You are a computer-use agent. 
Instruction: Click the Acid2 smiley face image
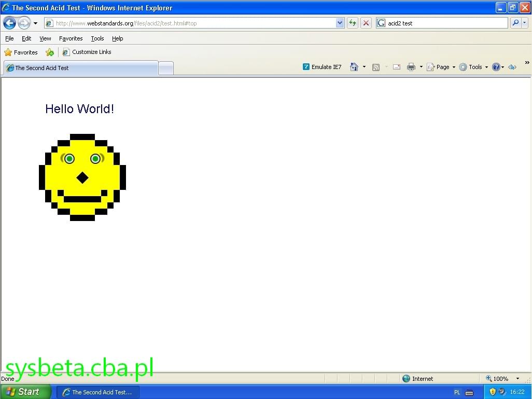click(x=82, y=177)
